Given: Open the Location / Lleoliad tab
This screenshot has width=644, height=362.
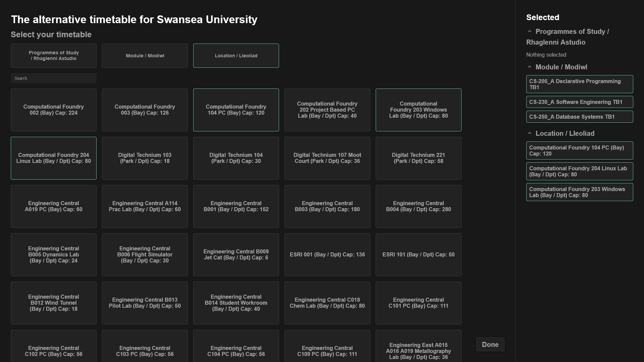Looking at the screenshot, I should (x=236, y=56).
